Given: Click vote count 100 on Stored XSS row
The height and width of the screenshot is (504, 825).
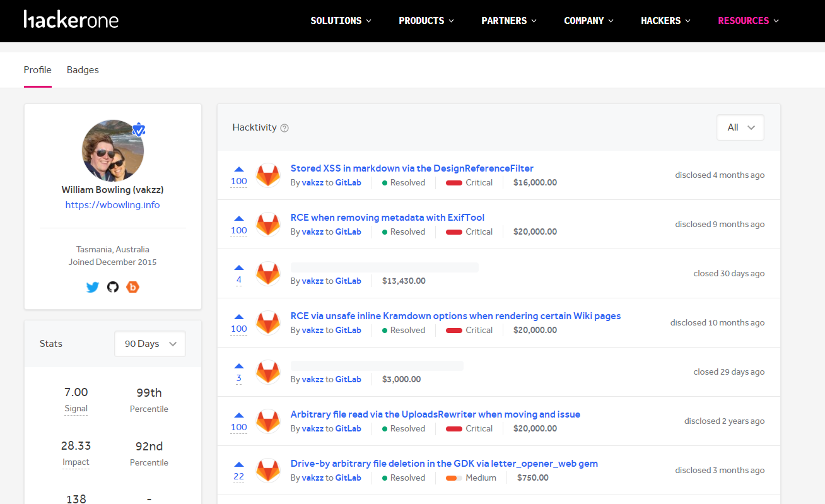Looking at the screenshot, I should [x=239, y=182].
